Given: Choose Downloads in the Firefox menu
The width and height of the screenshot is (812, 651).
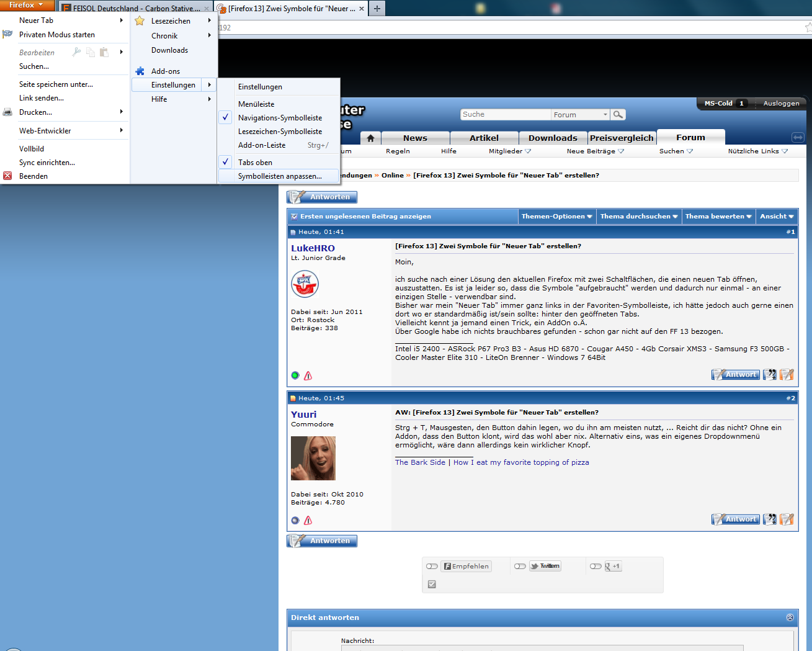Looking at the screenshot, I should [174, 50].
